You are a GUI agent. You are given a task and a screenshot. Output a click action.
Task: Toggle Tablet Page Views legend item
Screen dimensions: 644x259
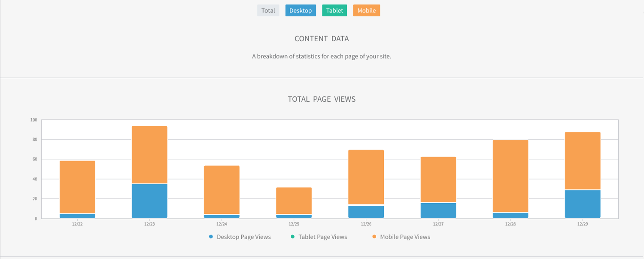coord(319,237)
